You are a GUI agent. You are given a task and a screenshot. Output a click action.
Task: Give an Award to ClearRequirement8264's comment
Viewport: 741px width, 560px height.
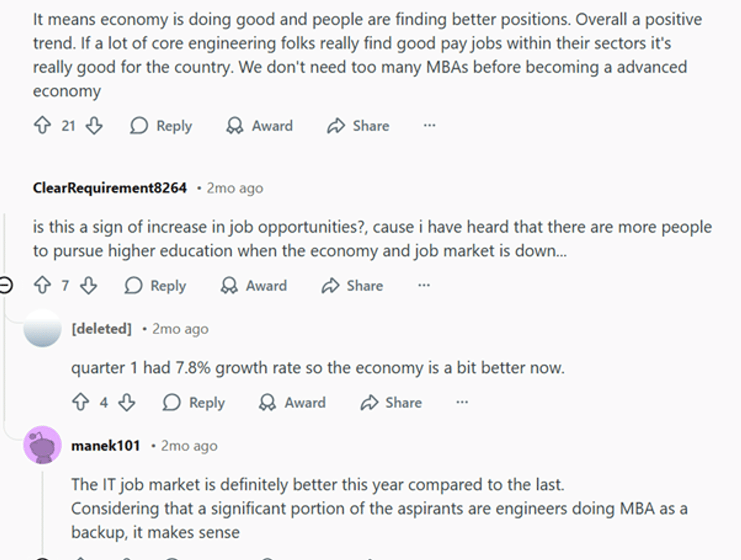coord(254,285)
